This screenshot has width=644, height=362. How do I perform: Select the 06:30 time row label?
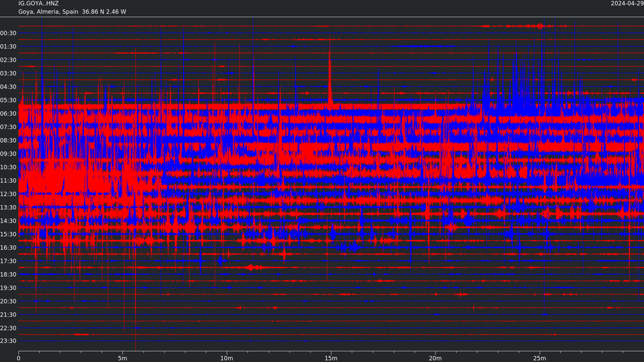click(x=8, y=114)
